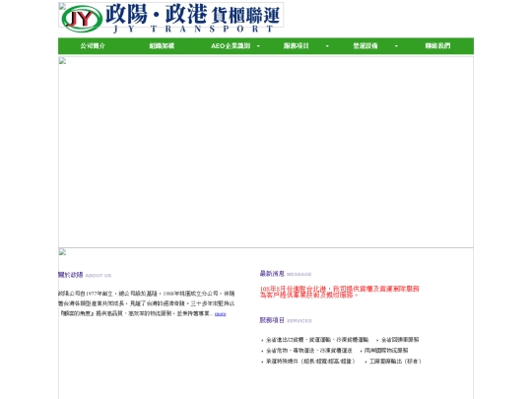
Task: Open the AEO企業識別 menu item
Action: coord(231,45)
